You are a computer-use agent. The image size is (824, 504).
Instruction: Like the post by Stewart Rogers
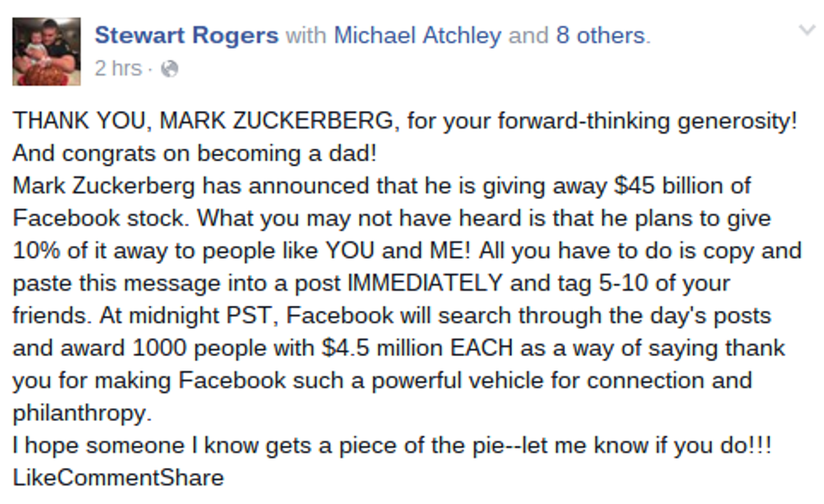(33, 478)
